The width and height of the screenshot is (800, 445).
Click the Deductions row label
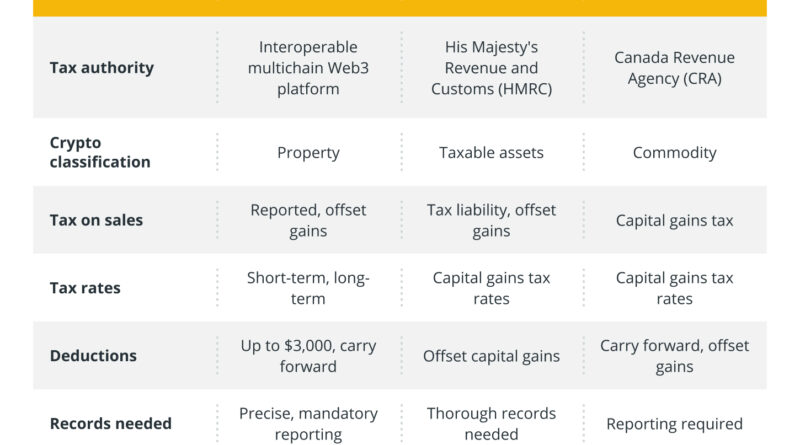93,356
